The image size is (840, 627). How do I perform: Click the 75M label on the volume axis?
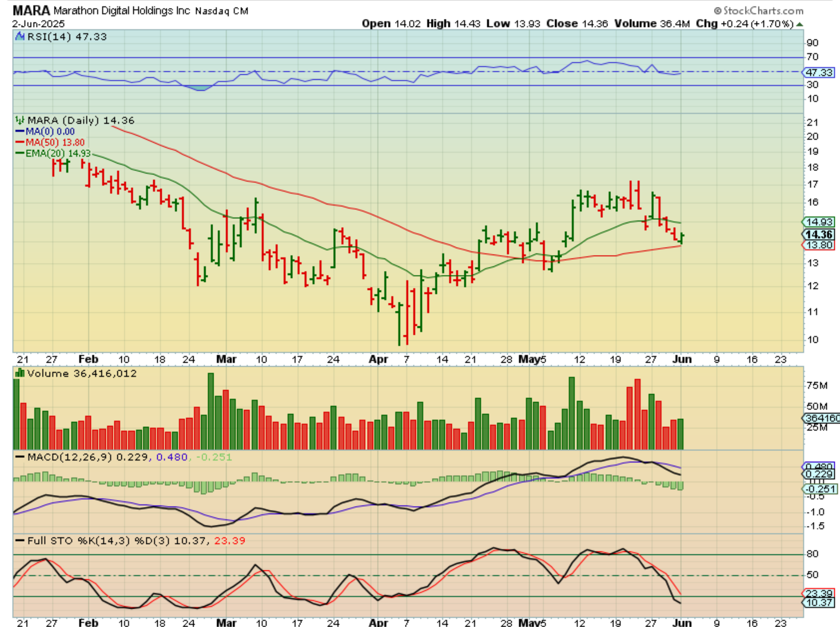point(817,386)
